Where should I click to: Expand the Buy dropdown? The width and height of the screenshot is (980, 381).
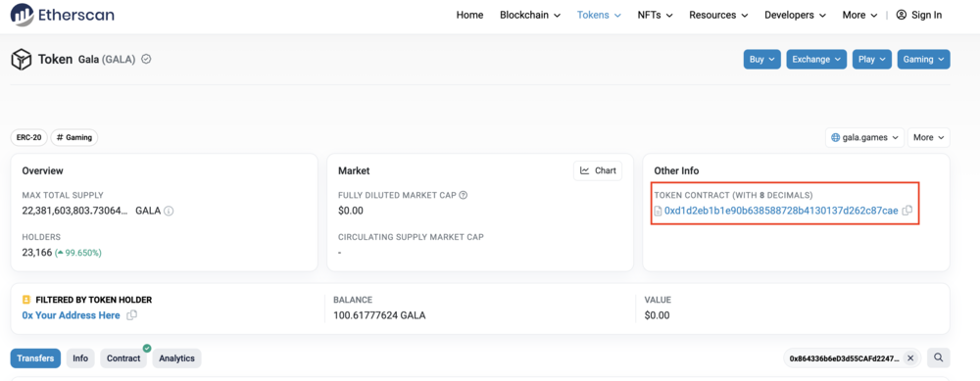coord(761,60)
